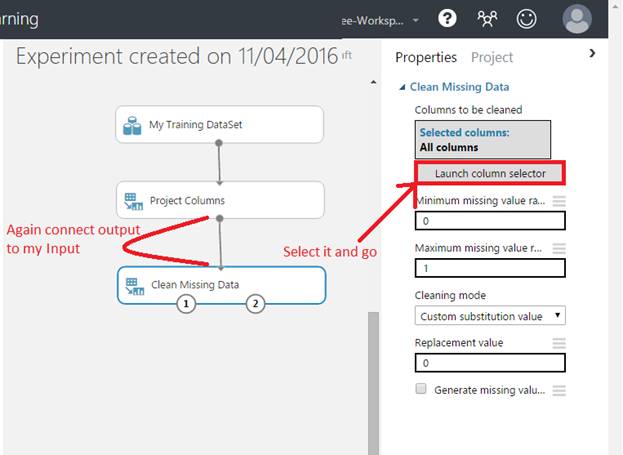Click the Columns to be cleaned label
623x455 pixels.
(468, 110)
